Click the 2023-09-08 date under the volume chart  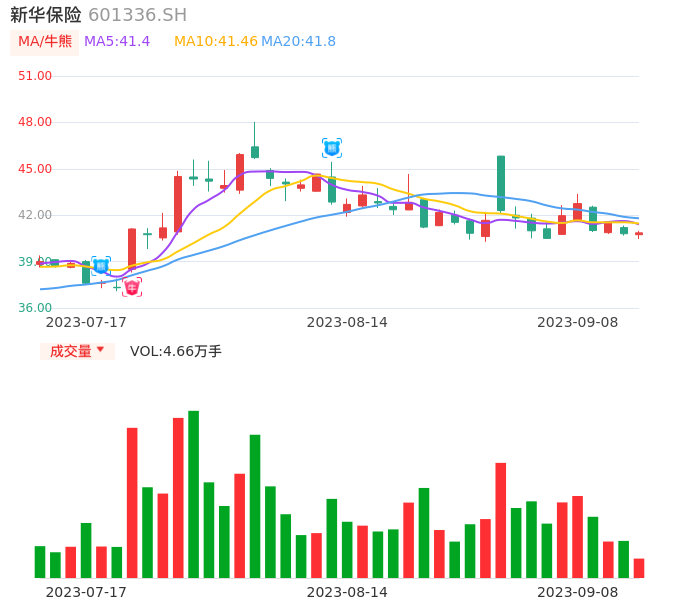coord(578,592)
